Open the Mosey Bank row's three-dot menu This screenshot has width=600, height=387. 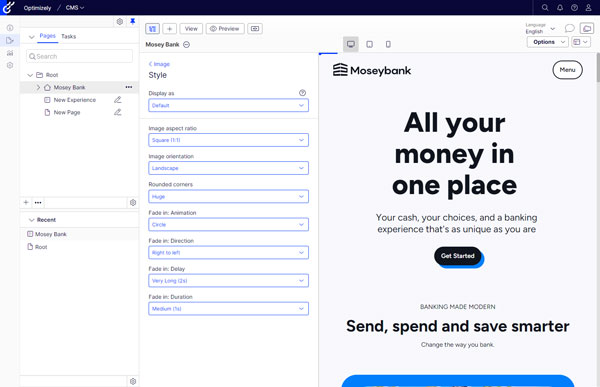coord(129,87)
